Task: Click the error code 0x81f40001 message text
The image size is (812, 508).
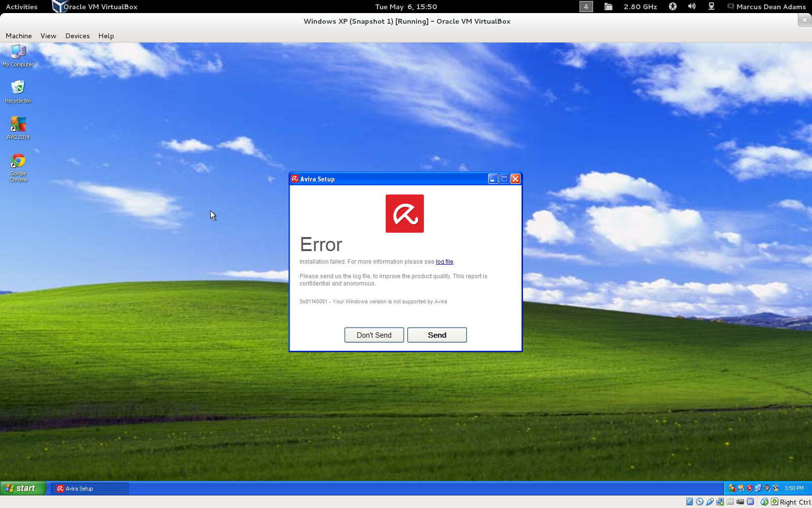Action: point(373,301)
